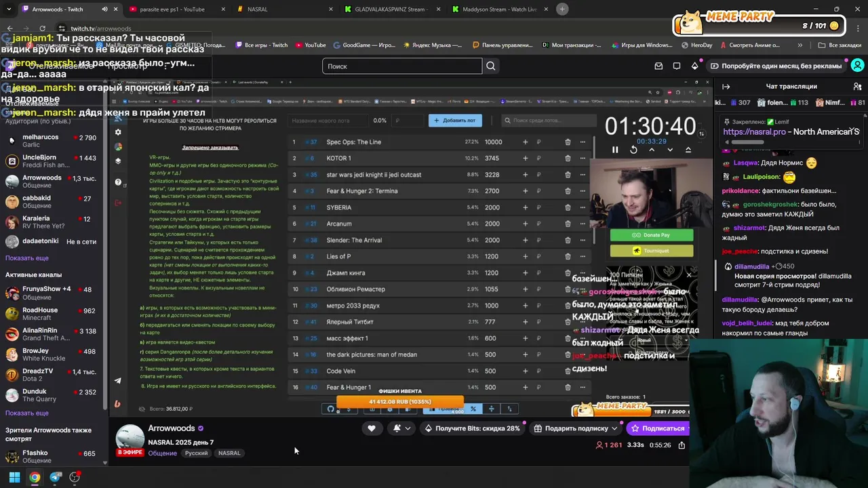
Task: Open the Twitch inbox notifications icon
Action: (x=658, y=66)
